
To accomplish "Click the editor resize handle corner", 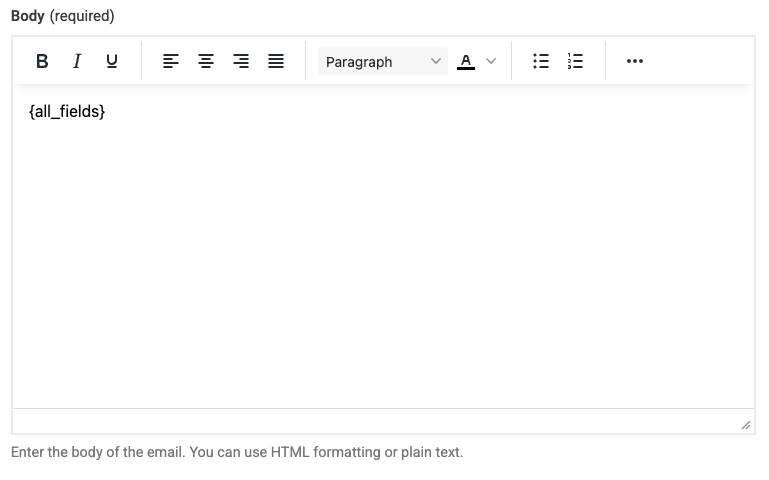I will coord(746,425).
